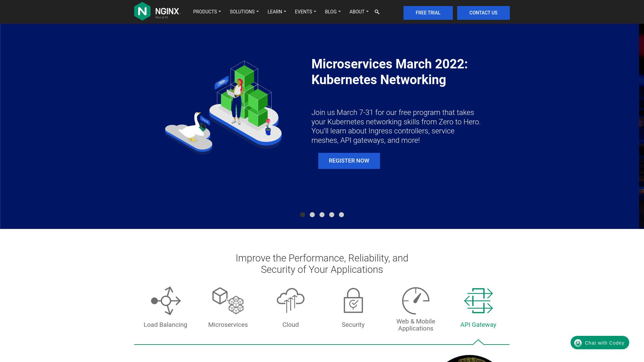Select the Load Balancing icon
This screenshot has width=644, height=362.
click(166, 301)
